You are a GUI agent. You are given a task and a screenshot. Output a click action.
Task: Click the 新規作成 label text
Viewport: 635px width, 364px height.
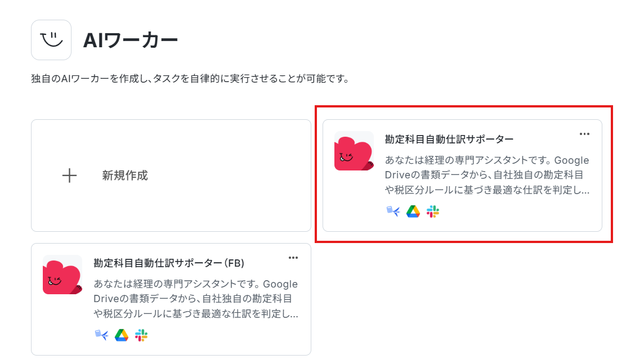pos(125,176)
